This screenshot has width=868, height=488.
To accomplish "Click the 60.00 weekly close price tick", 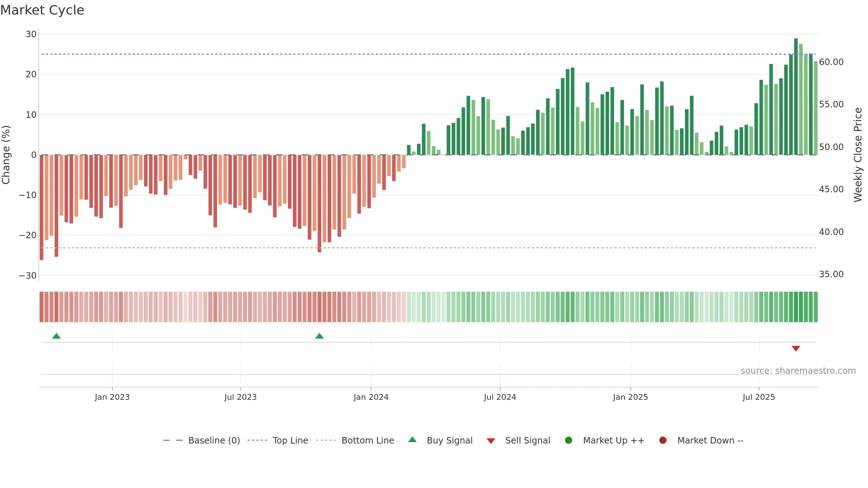I will click(831, 62).
